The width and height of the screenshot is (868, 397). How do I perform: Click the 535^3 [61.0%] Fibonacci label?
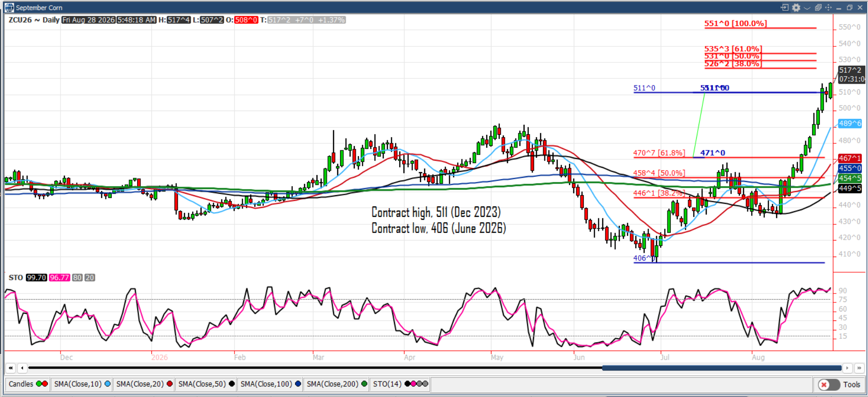733,49
